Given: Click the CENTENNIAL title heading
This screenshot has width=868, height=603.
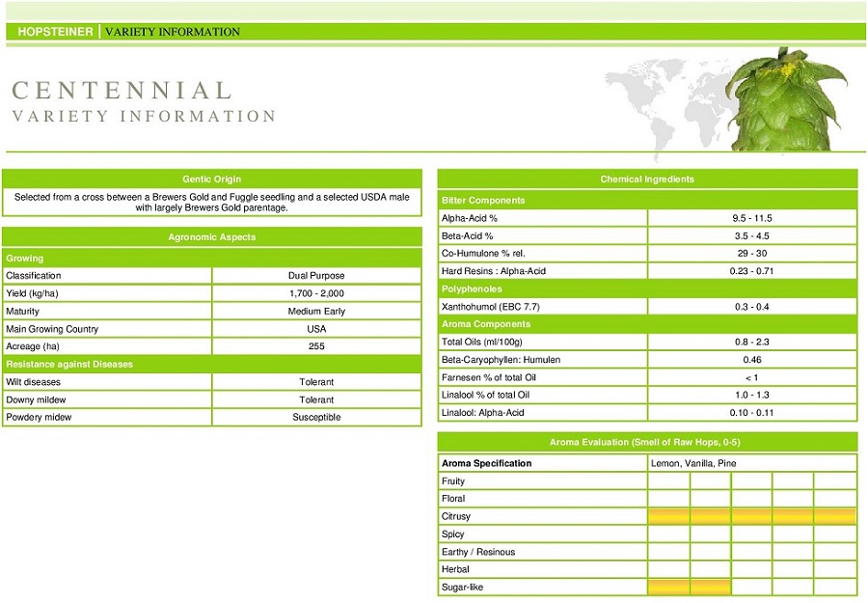Looking at the screenshot, I should click(x=122, y=91).
